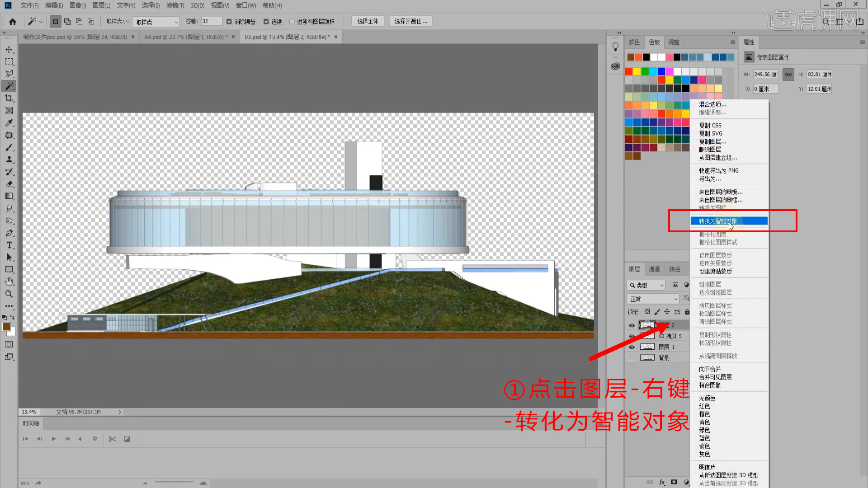The image size is (868, 488).
Task: Select the Pen tool
Action: click(x=9, y=233)
